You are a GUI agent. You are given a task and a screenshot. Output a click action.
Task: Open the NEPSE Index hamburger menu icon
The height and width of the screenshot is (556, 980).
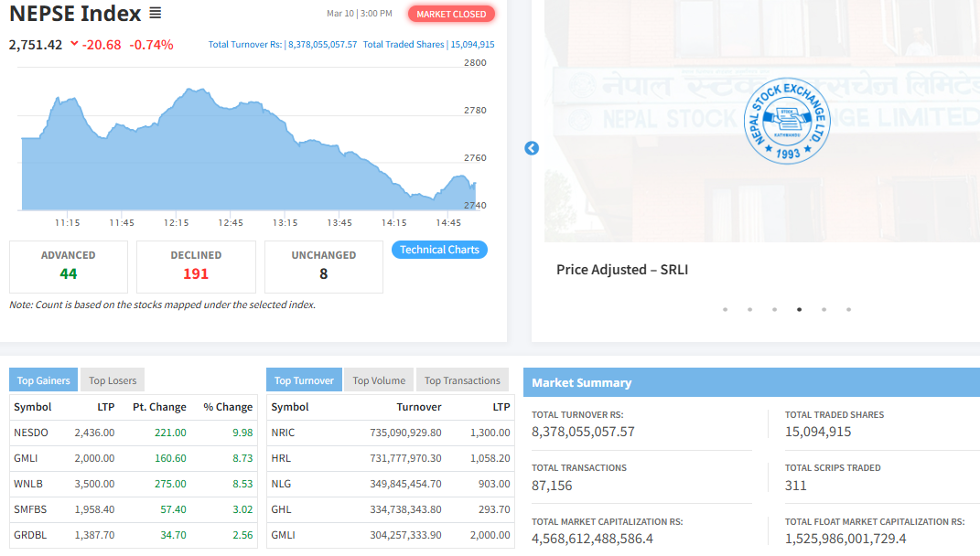(x=156, y=14)
